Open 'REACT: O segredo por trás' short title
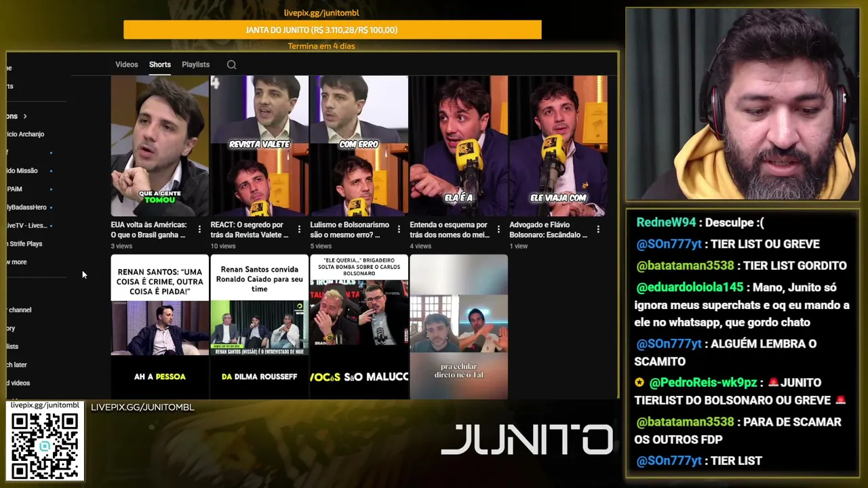The width and height of the screenshot is (868, 488). click(x=250, y=230)
